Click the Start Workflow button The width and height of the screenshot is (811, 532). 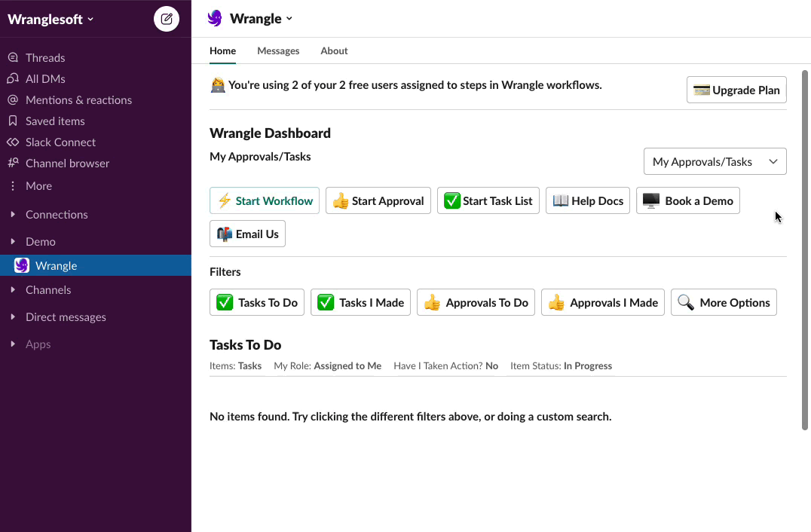(265, 200)
